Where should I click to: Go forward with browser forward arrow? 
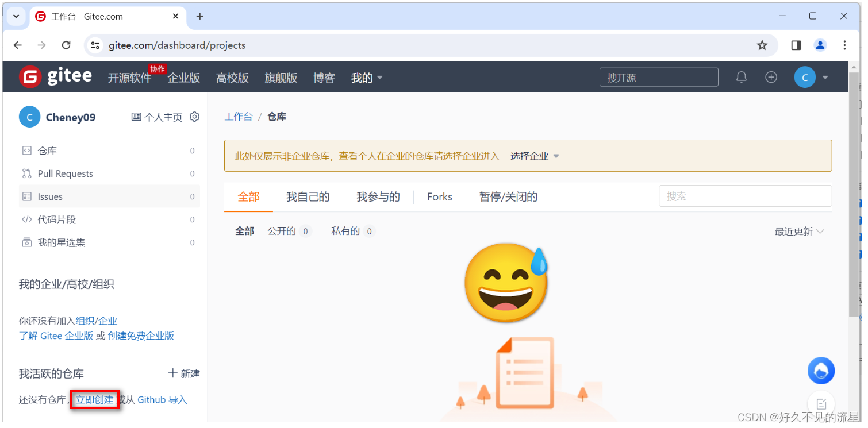[x=41, y=45]
